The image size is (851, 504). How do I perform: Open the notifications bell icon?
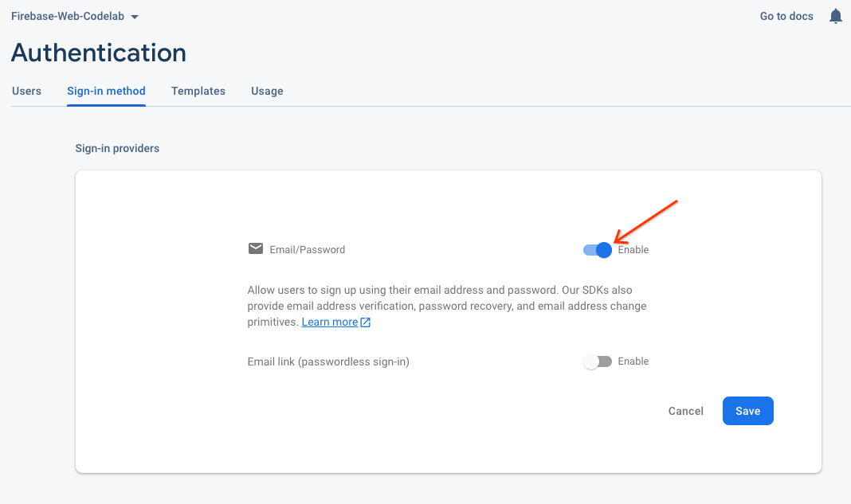[835, 16]
